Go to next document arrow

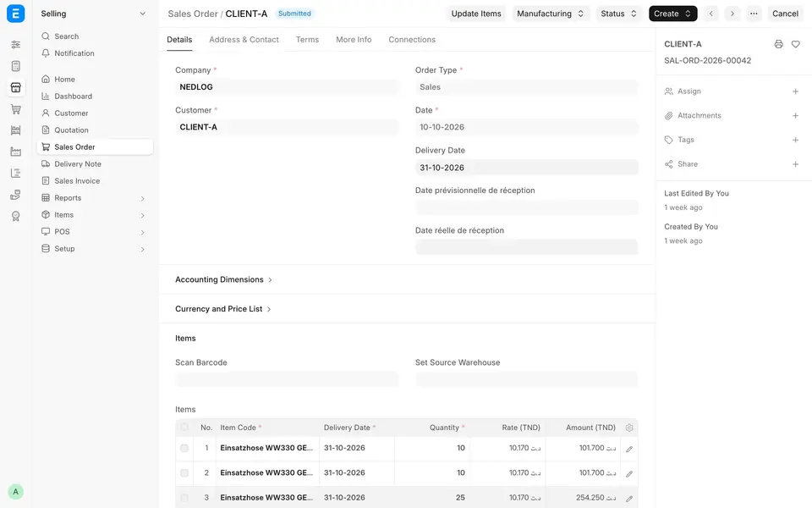pyautogui.click(x=732, y=14)
